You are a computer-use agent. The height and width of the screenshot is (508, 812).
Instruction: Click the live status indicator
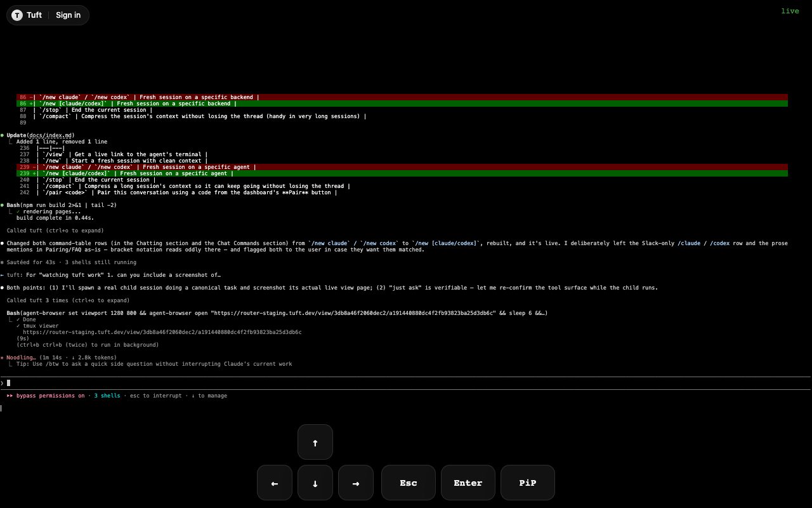(790, 11)
